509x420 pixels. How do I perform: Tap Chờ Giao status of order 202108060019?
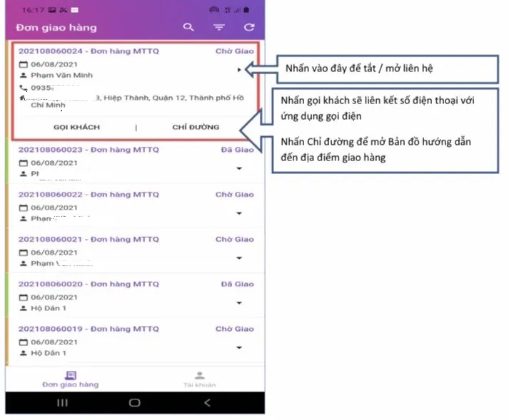pyautogui.click(x=234, y=329)
